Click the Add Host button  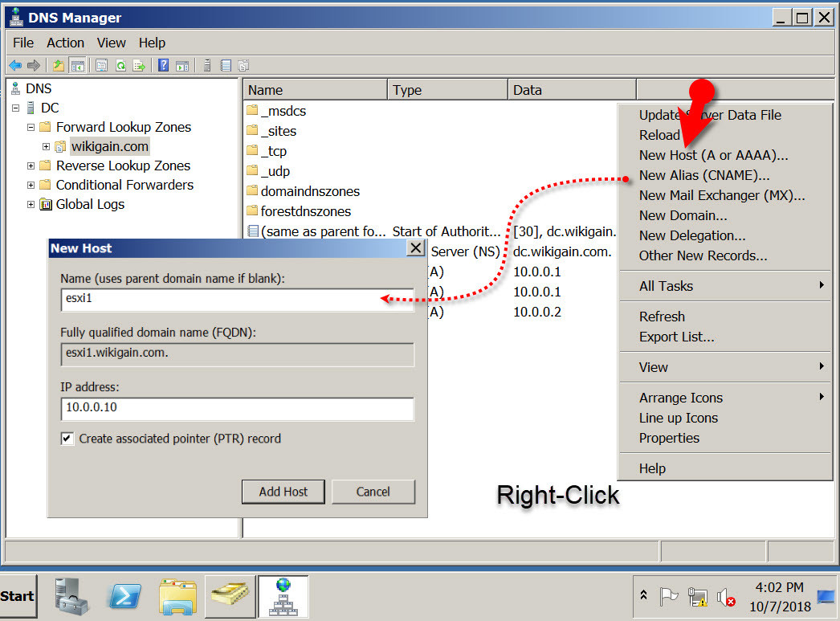283,492
